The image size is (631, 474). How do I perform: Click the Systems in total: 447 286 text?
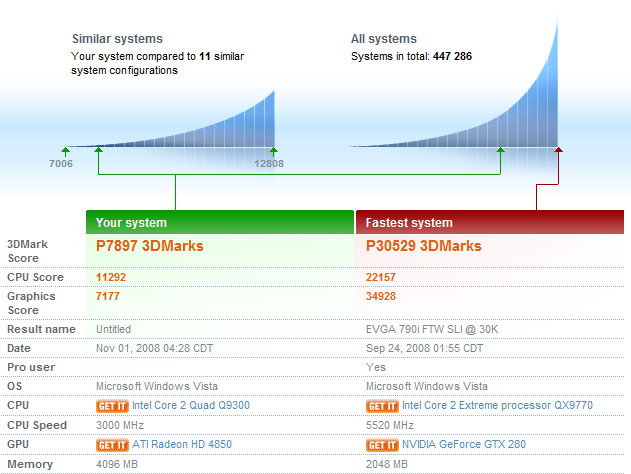(411, 56)
